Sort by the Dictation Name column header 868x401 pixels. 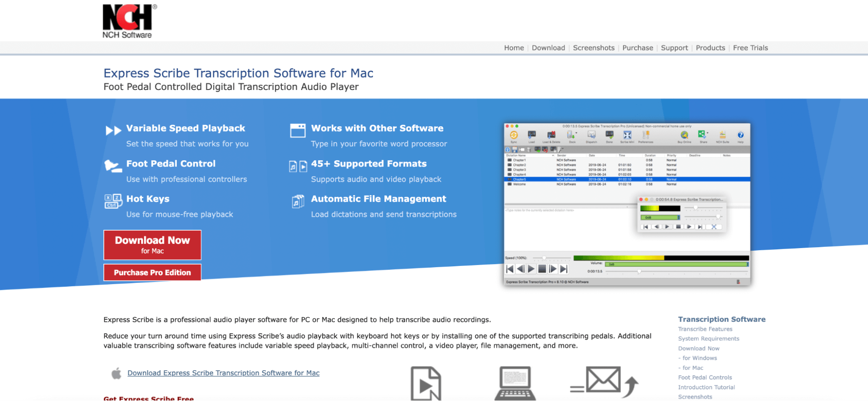click(x=516, y=155)
